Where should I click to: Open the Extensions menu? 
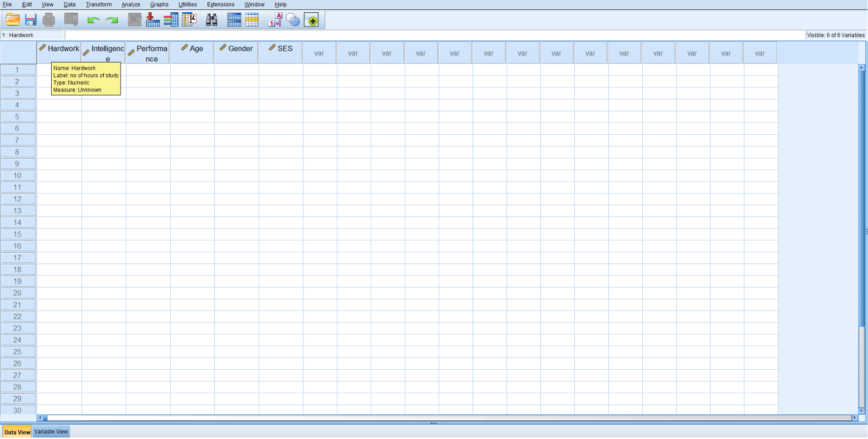click(221, 4)
